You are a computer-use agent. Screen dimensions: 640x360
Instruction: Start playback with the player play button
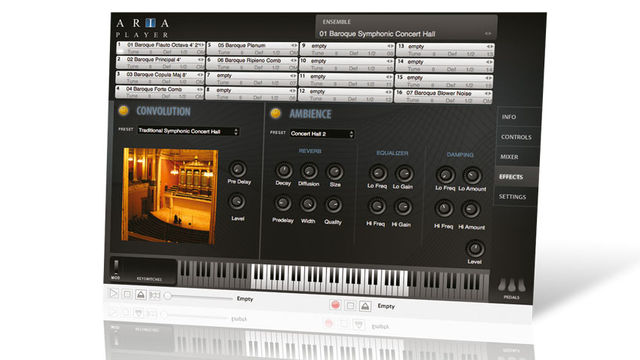(113, 293)
